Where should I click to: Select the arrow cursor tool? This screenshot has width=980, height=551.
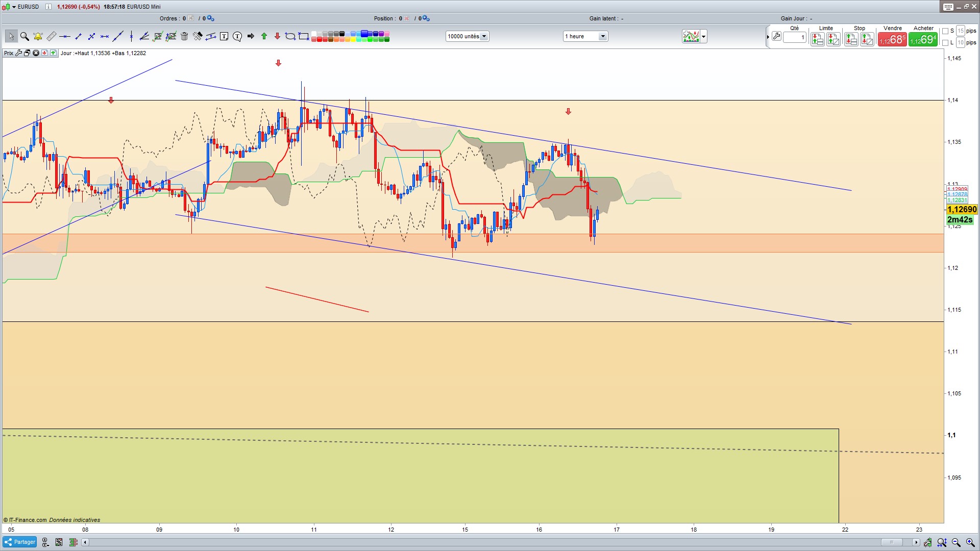tap(11, 36)
